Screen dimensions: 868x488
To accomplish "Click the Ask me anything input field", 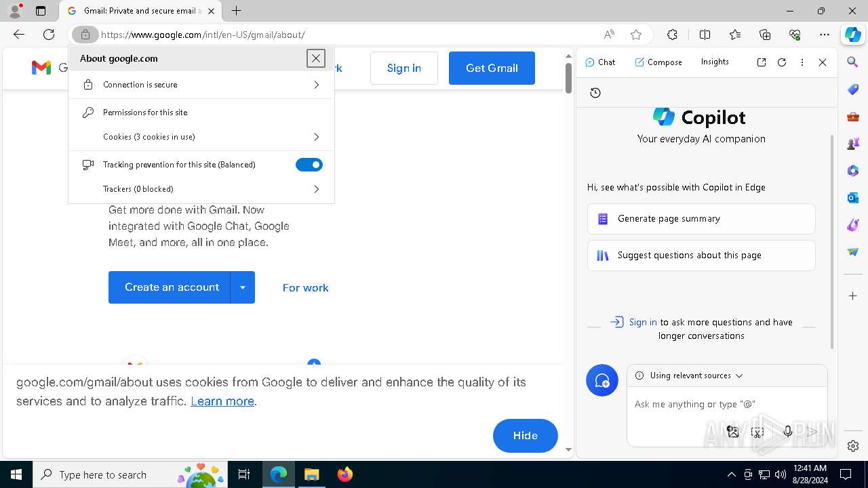I will pyautogui.click(x=726, y=404).
